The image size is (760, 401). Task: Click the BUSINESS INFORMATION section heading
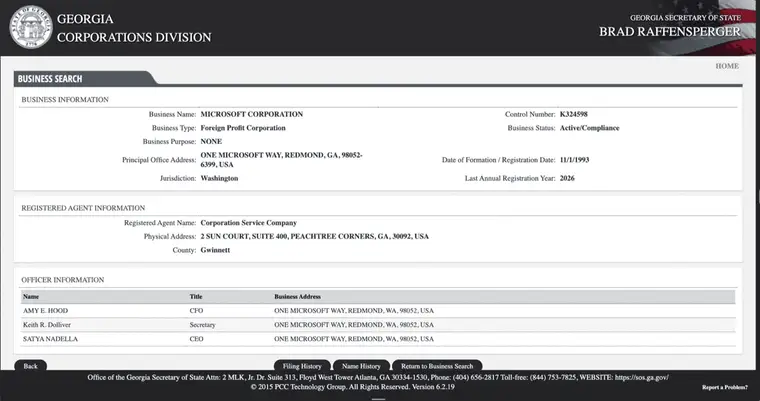click(x=65, y=100)
